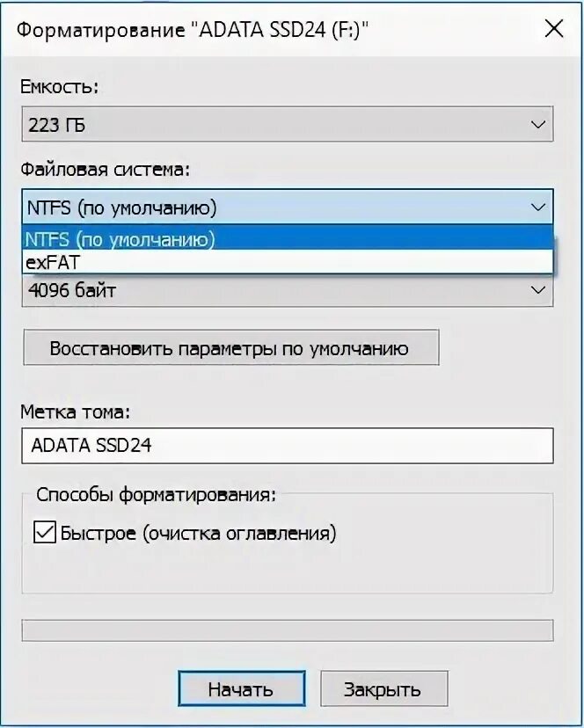The width and height of the screenshot is (584, 728).
Task: Close the format dialog with X icon
Action: pos(554,29)
